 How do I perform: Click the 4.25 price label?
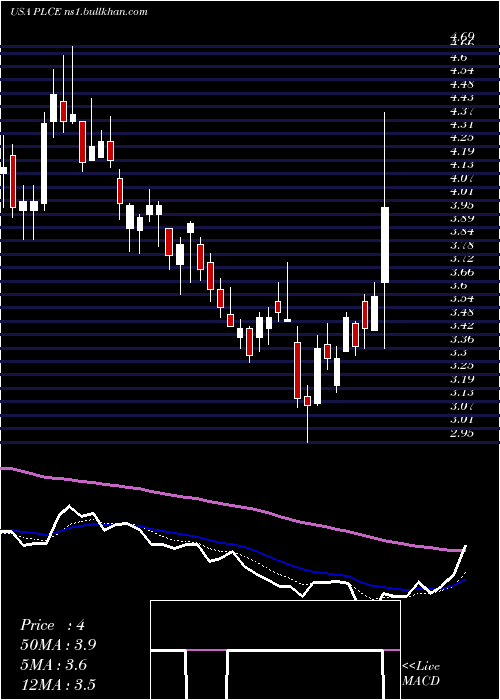point(462,138)
